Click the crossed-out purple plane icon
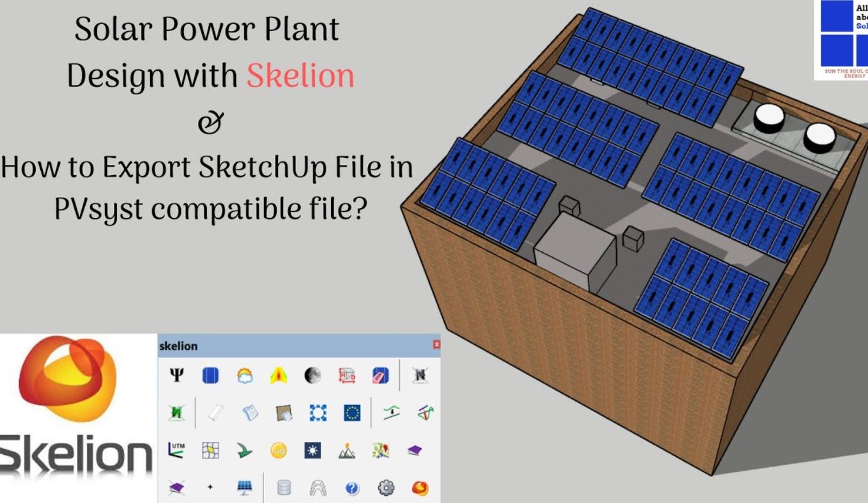The width and height of the screenshot is (868, 503). [177, 488]
